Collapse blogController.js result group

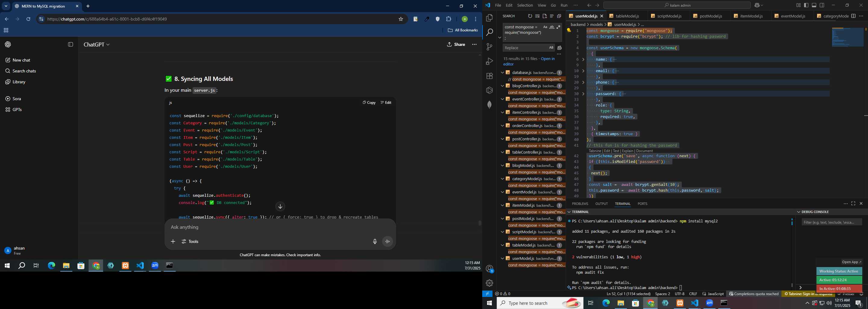pyautogui.click(x=502, y=86)
